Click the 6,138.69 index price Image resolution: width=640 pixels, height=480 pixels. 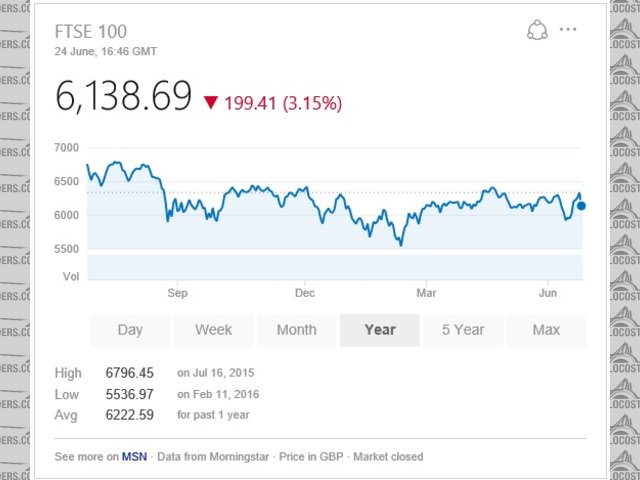123,96
